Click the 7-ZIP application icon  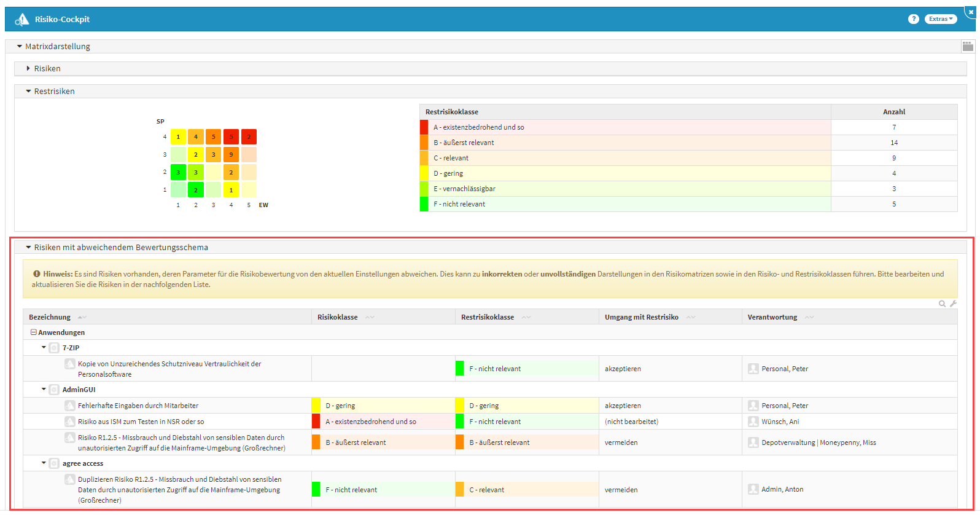pyautogui.click(x=54, y=348)
